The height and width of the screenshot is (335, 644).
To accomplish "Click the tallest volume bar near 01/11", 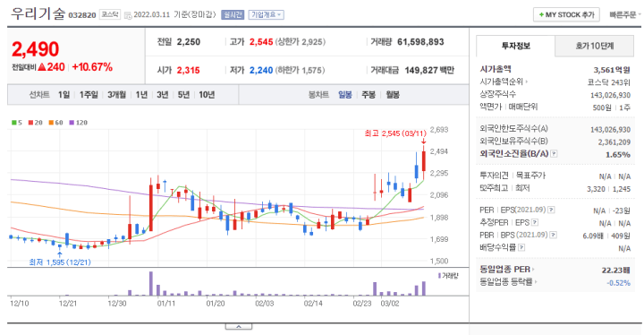I will coord(151,283).
